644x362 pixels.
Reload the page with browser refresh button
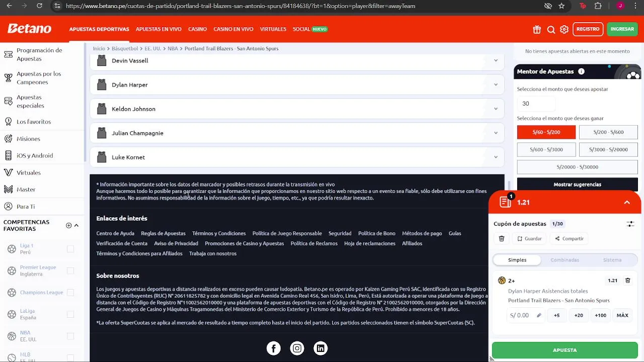coord(40,6)
